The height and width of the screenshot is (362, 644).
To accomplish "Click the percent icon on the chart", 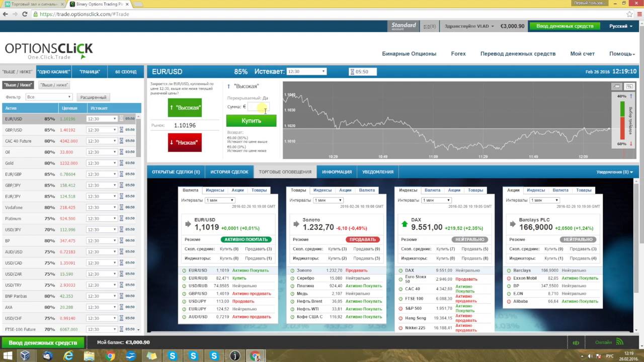I will (x=629, y=86).
